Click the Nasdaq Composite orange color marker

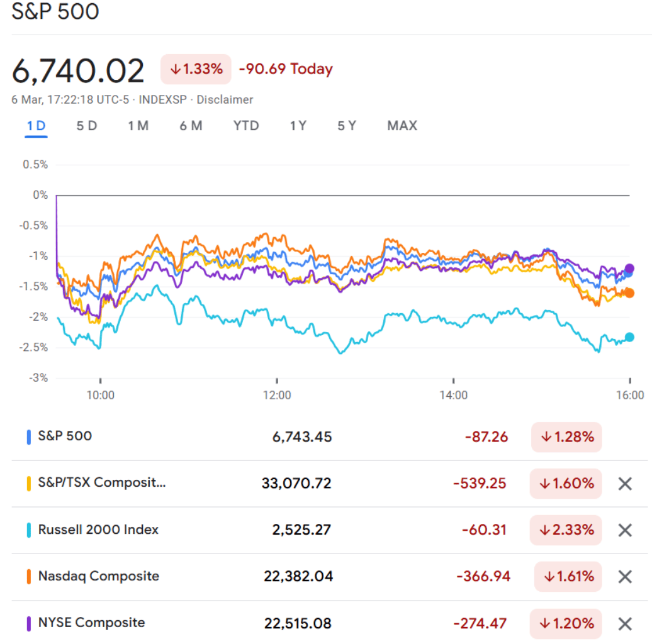coord(29,577)
